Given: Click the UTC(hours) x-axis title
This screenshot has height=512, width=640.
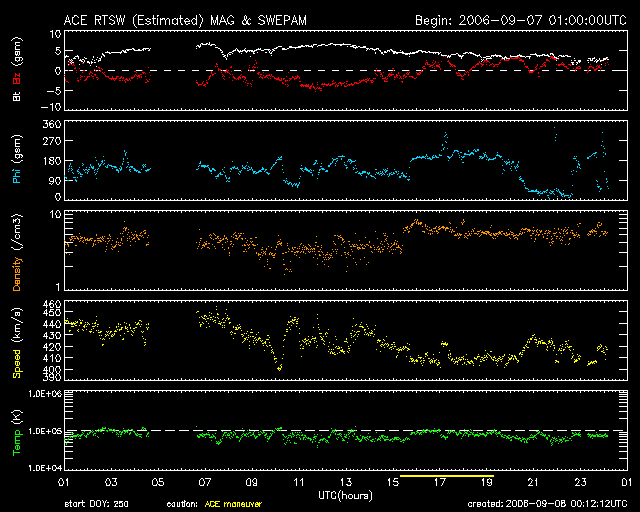Looking at the screenshot, I should [x=345, y=495].
